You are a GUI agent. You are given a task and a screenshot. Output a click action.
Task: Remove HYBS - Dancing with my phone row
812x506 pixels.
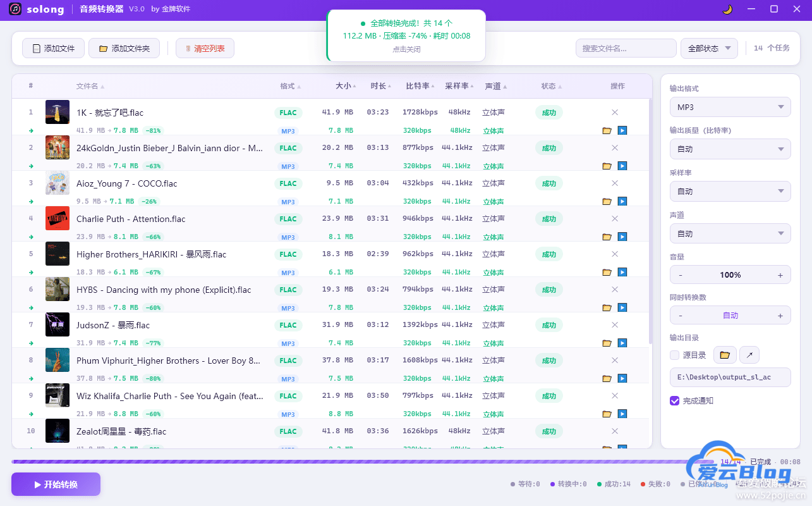pos(615,289)
